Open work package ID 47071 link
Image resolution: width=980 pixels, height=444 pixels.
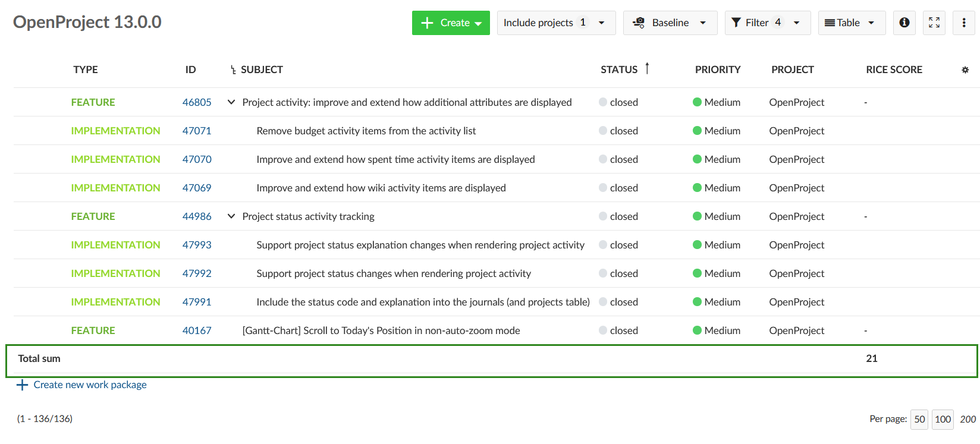[197, 131]
